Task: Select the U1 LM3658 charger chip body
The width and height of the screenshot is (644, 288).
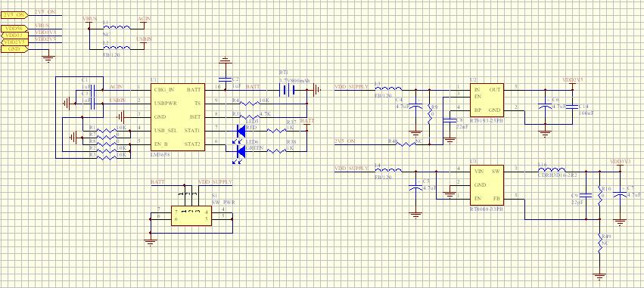Action: point(178,116)
